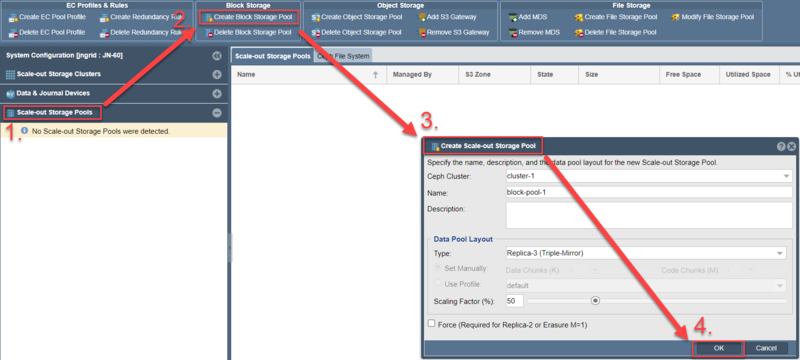Click Modify File Storage Pool toolbar item
This screenshot has width=800, height=360.
712,17
